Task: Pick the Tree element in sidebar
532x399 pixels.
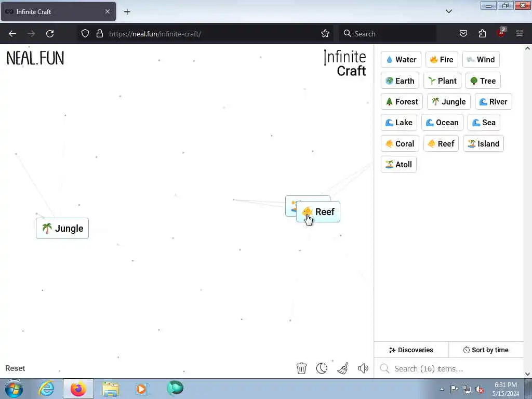Action: [483, 81]
